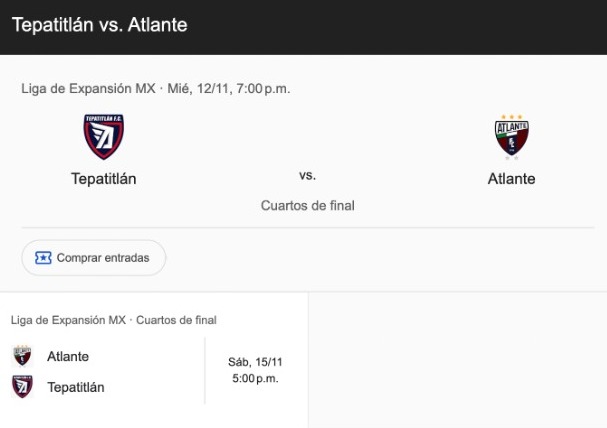This screenshot has height=428, width=607.
Task: Click Atlante name in the lower match card
Action: click(x=68, y=356)
